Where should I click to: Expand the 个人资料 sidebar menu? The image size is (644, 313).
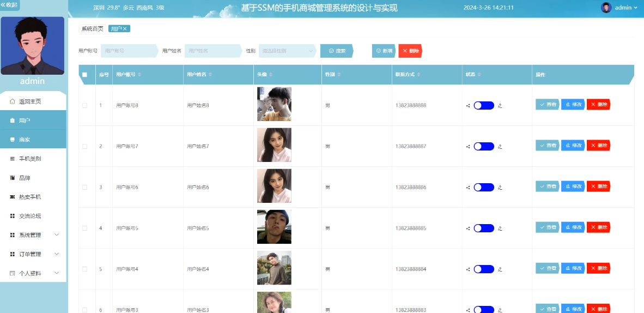click(x=33, y=273)
